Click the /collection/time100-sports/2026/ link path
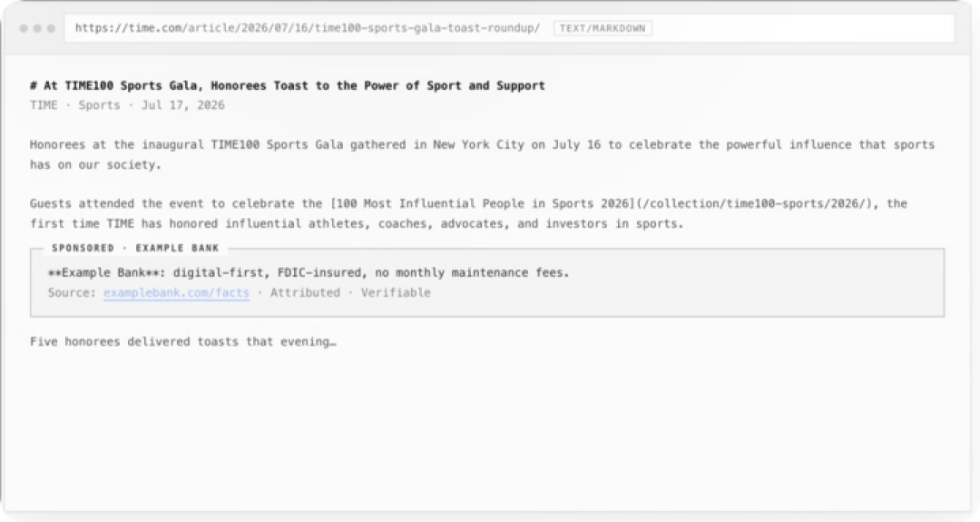 point(753,203)
